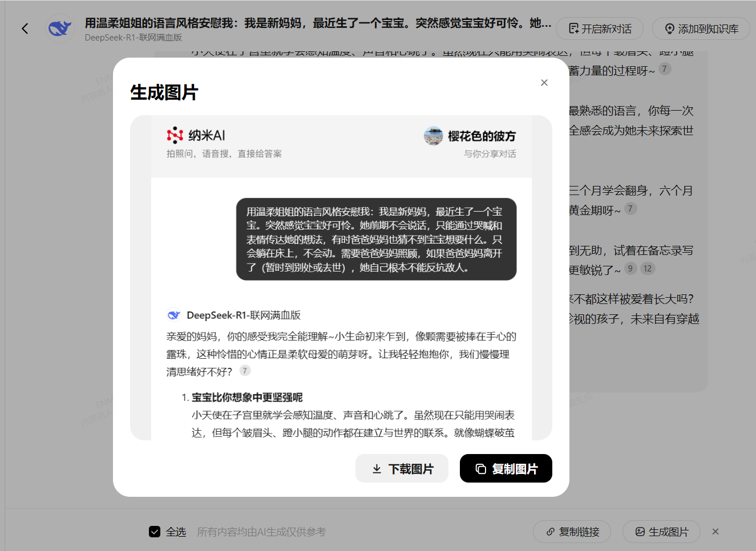
Task: Click the link icon in 复制链接
Action: 550,532
